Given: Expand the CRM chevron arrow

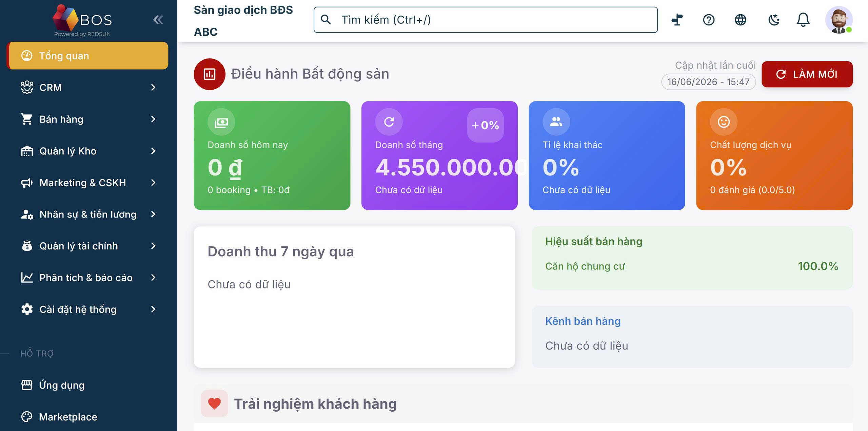Looking at the screenshot, I should 153,88.
